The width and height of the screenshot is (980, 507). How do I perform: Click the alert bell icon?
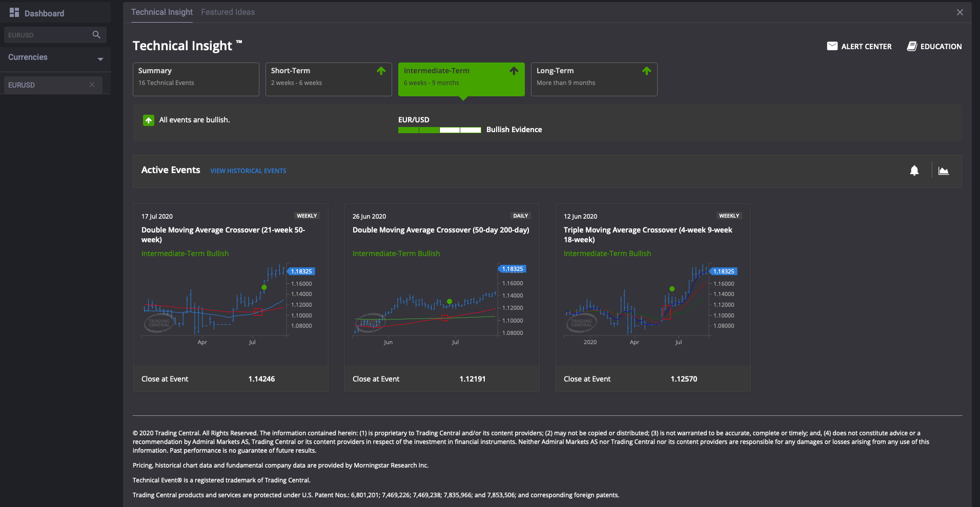(914, 171)
